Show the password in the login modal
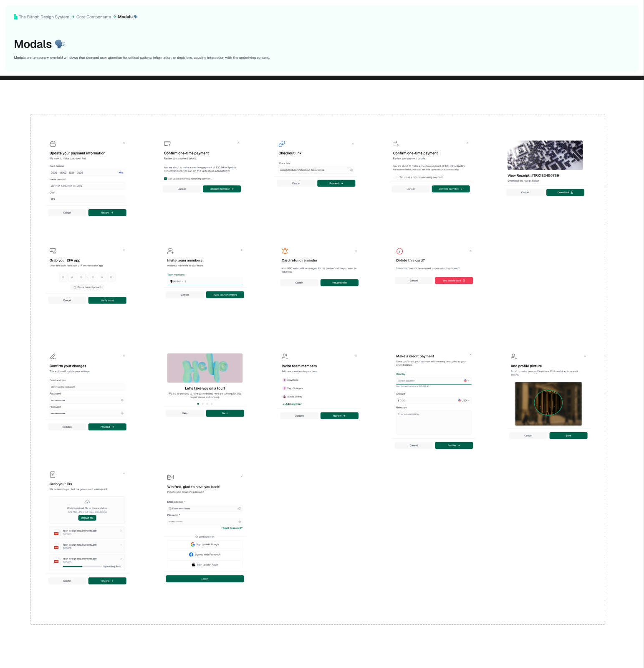 point(240,522)
